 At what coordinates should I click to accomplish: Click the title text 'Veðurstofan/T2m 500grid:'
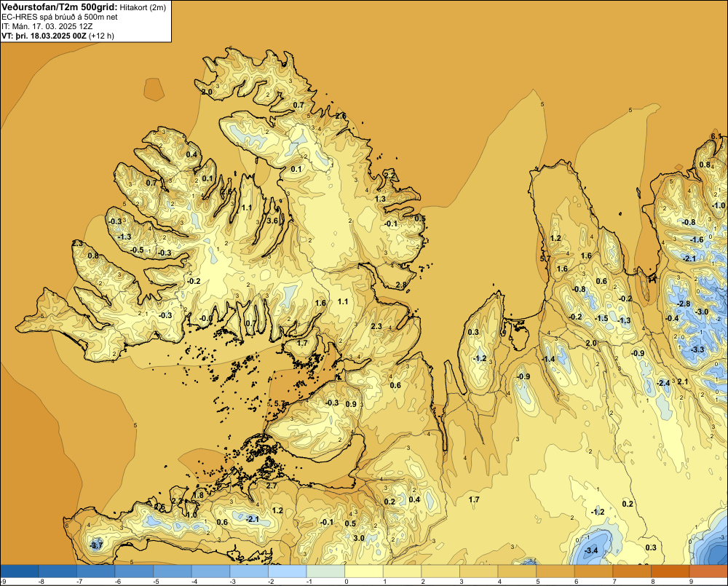coord(60,7)
